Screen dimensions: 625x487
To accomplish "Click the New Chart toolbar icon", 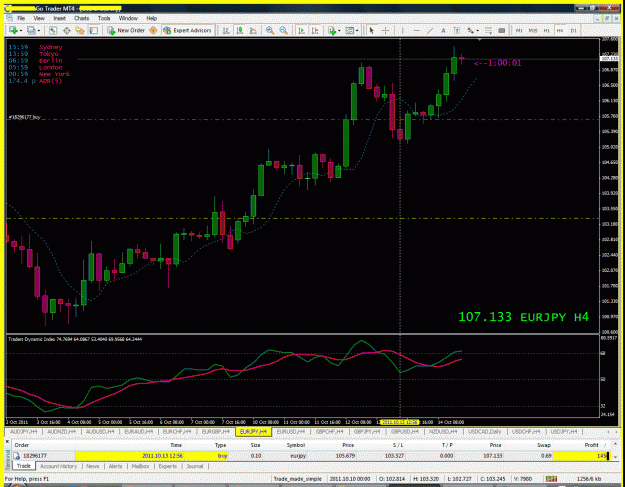I will click(x=13, y=30).
